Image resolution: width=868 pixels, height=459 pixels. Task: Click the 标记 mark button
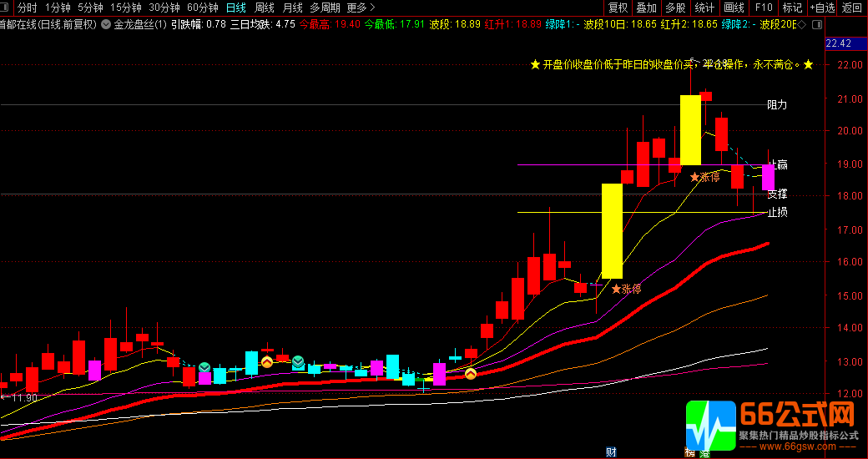[792, 8]
